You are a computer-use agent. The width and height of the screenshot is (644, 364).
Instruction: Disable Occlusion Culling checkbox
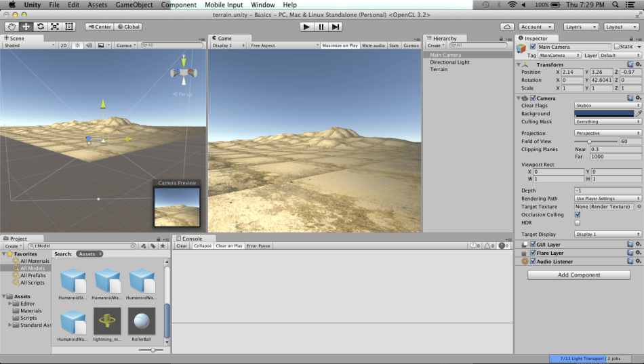pyautogui.click(x=578, y=214)
